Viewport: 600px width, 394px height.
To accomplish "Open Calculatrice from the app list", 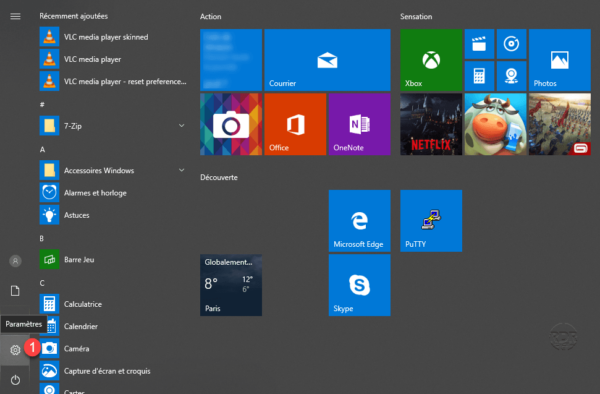I will point(113,304).
